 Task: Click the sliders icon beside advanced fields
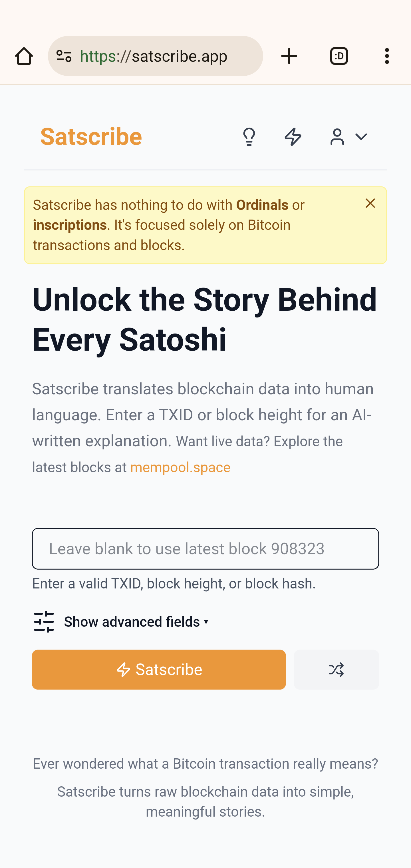[44, 622]
